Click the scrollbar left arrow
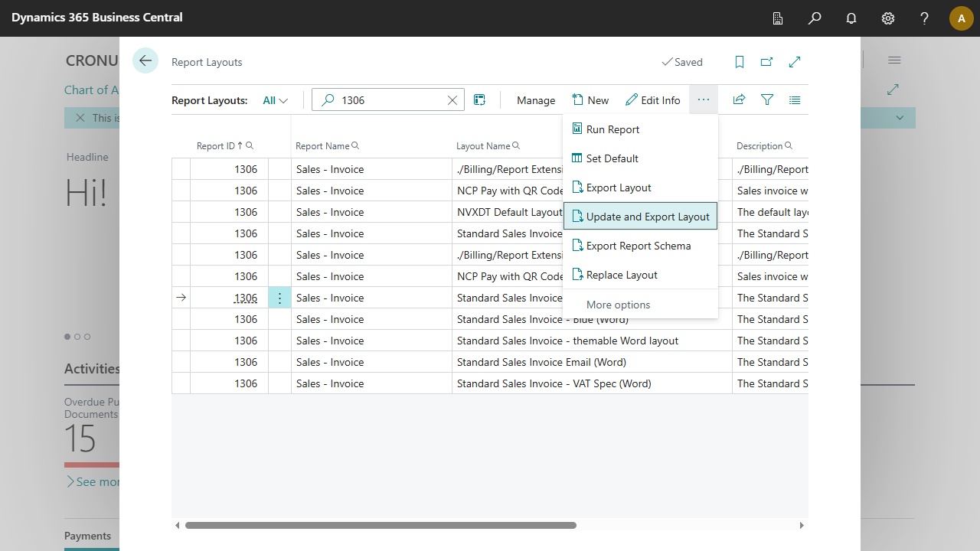 (x=178, y=526)
